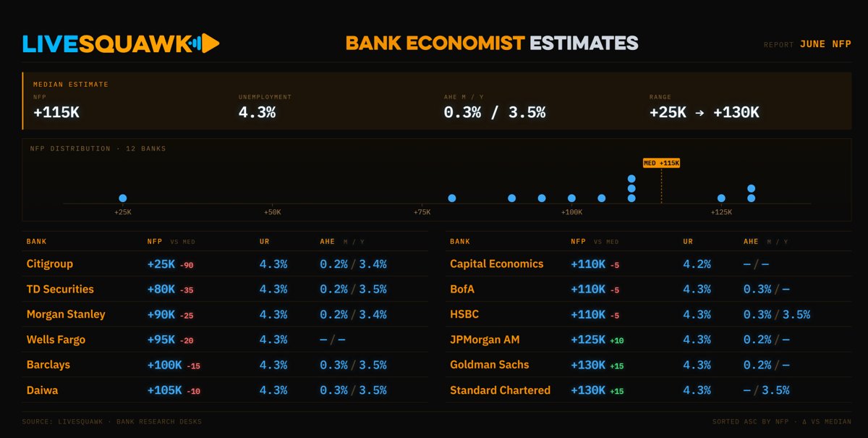Click right table's UR column header

click(x=688, y=242)
